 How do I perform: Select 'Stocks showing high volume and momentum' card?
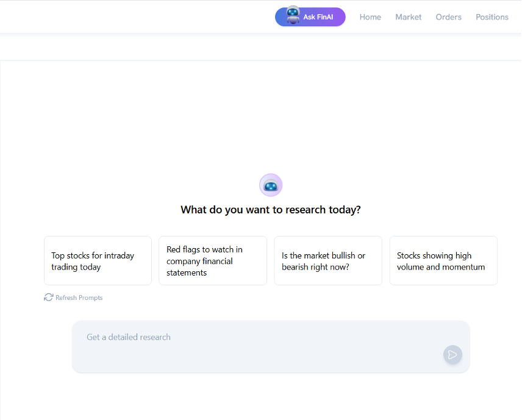click(443, 261)
